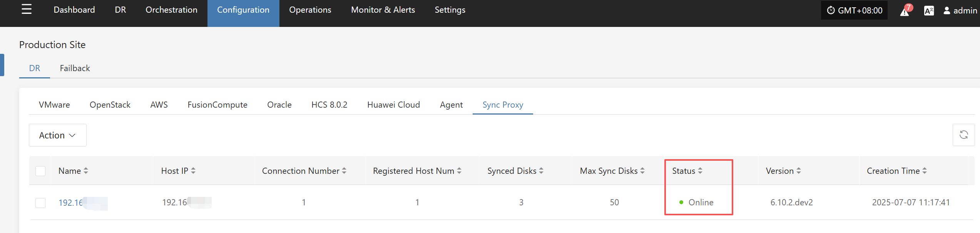
Task: Click the table refresh icon
Action: tap(963, 135)
